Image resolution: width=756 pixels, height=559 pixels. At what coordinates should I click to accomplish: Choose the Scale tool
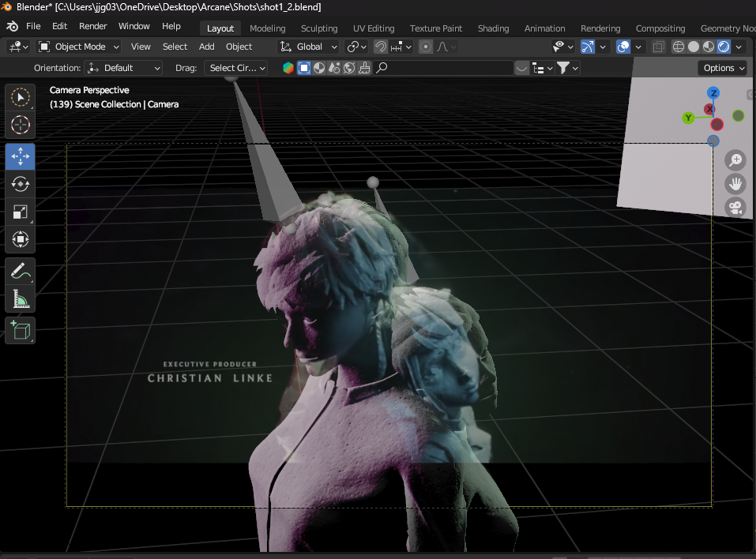21,212
